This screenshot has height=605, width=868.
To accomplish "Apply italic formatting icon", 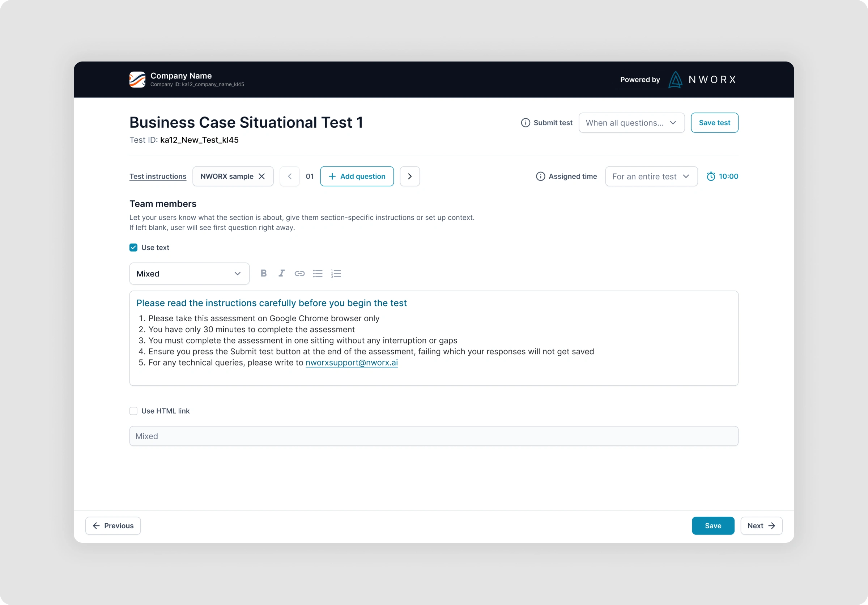I will [281, 274].
